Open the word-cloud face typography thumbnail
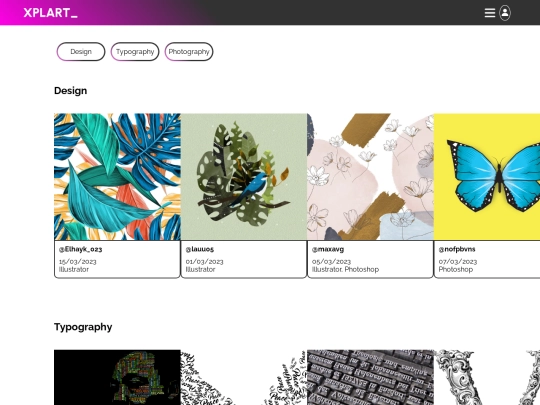540x405 pixels. 117,377
